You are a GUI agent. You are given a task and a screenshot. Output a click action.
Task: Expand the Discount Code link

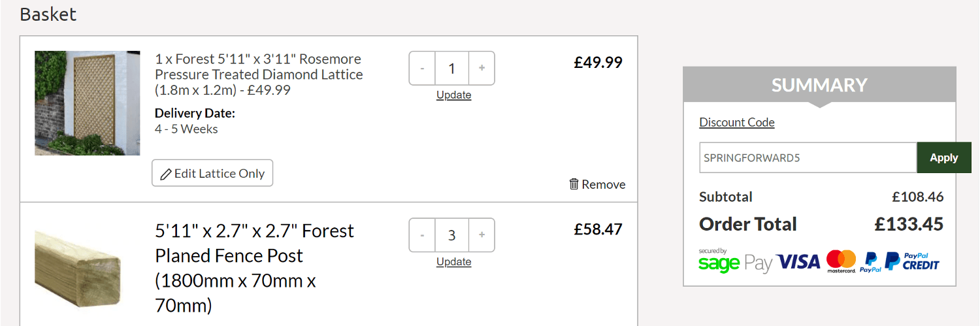click(736, 122)
